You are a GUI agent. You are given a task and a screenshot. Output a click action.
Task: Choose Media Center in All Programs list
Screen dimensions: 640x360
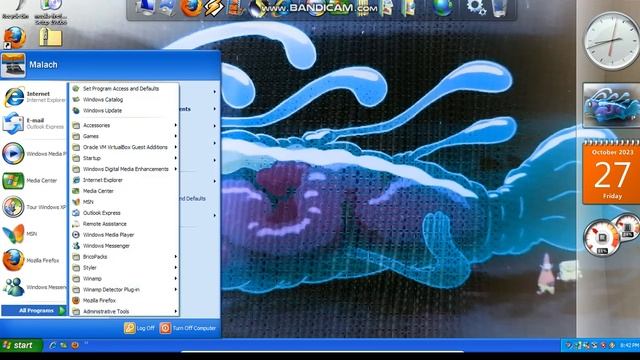coord(124,191)
